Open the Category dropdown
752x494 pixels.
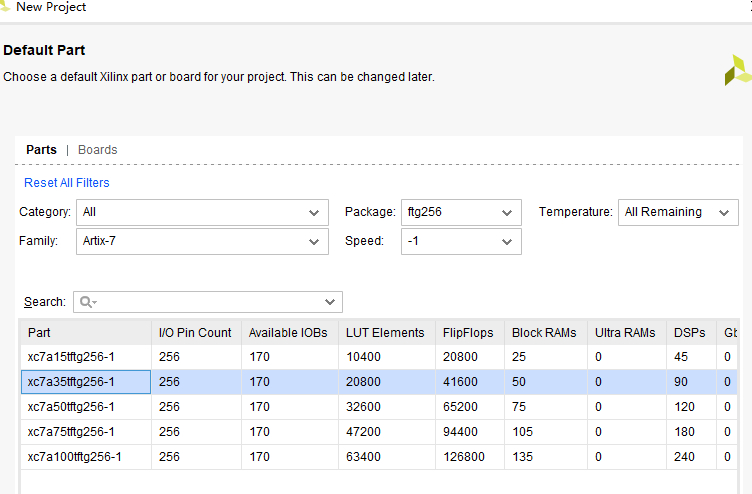click(203, 212)
